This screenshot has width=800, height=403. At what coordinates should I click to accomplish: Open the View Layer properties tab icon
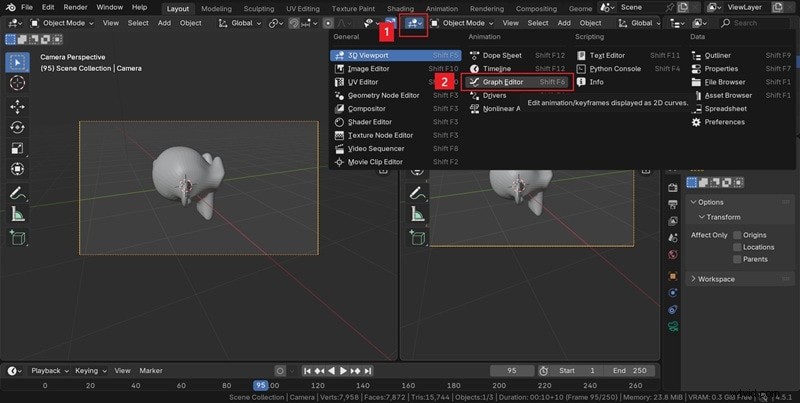[672, 221]
